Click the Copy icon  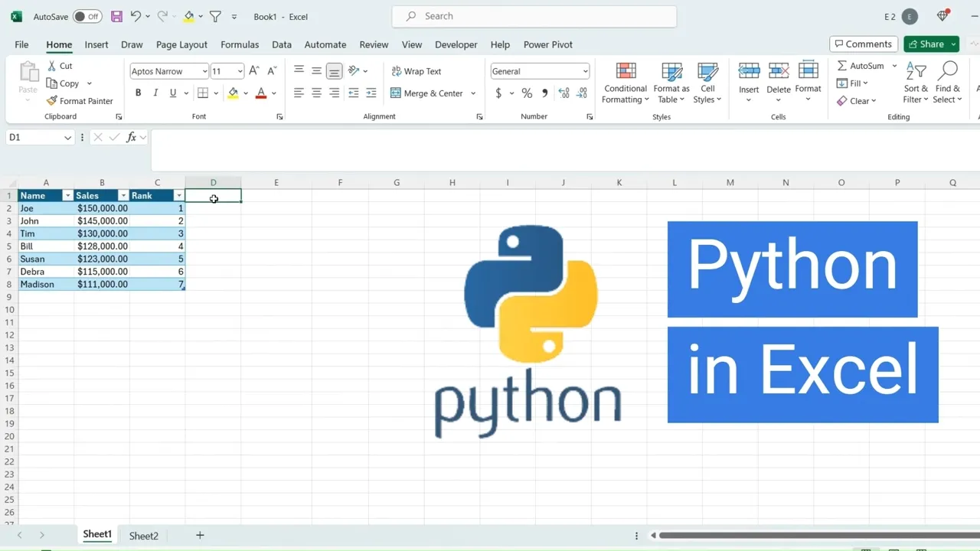[x=52, y=83]
